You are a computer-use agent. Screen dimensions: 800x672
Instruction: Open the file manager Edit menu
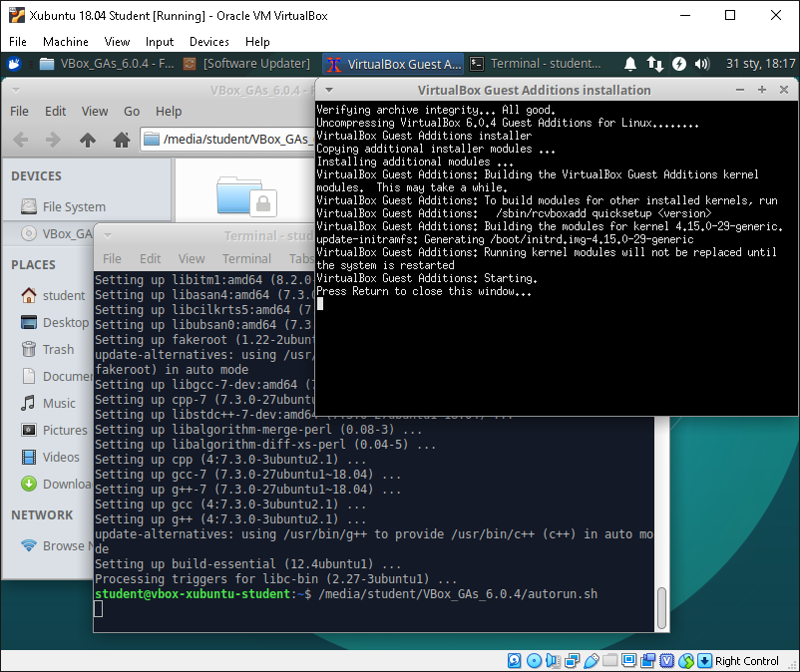coord(55,111)
